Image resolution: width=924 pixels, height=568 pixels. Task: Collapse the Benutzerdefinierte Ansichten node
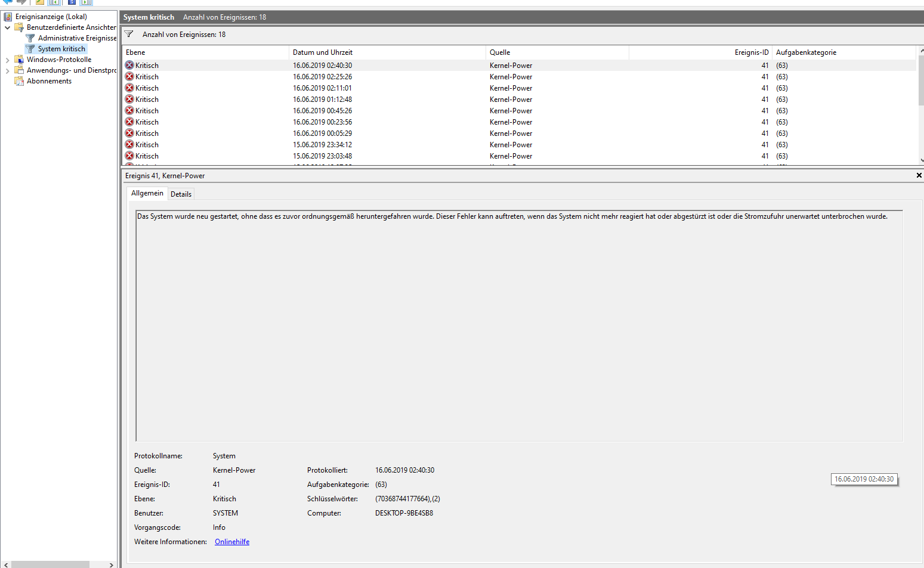point(7,27)
